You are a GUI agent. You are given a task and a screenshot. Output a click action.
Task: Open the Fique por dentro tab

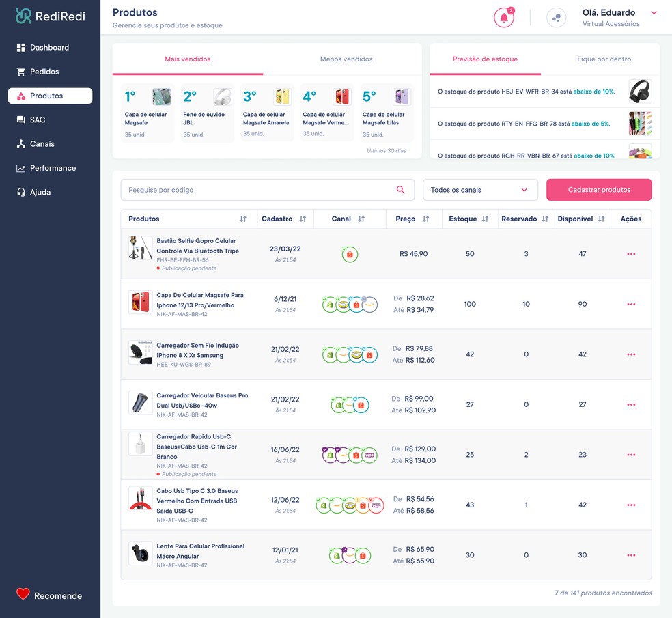click(x=604, y=59)
